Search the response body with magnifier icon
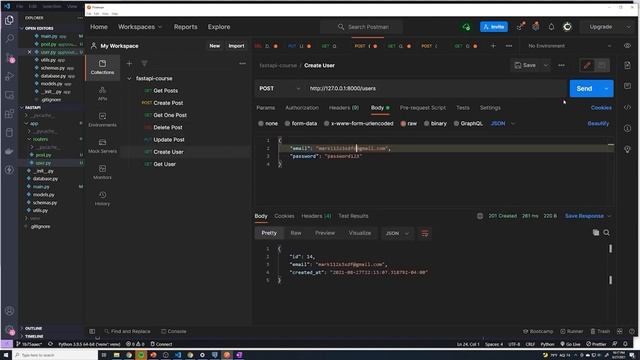Image resolution: width=640 pixels, height=360 pixels. [x=607, y=233]
